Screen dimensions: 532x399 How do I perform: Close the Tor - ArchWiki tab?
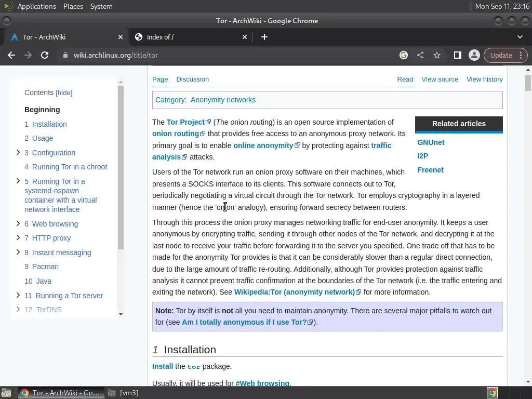(x=121, y=37)
